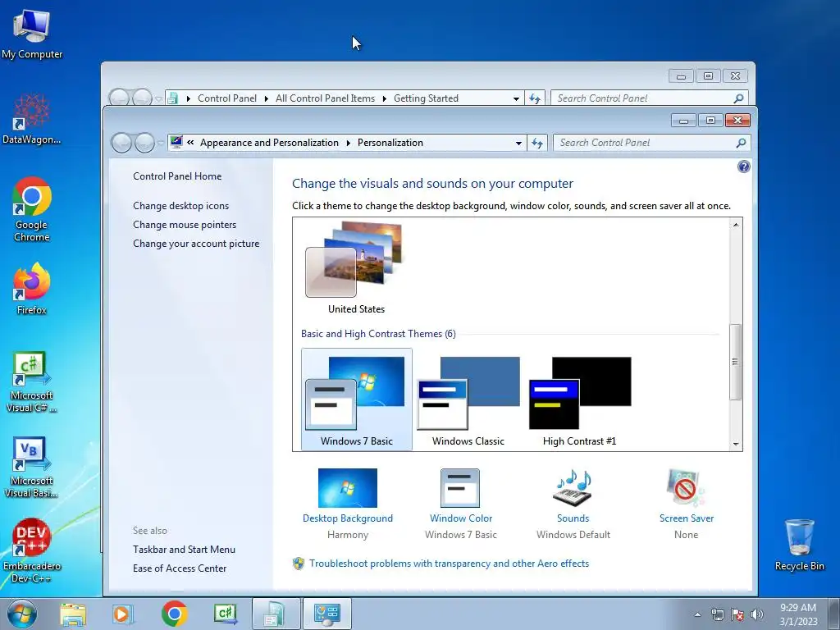Screen dimensions: 840x630
Task: Click the Back button in Personalization window
Action: tap(121, 143)
